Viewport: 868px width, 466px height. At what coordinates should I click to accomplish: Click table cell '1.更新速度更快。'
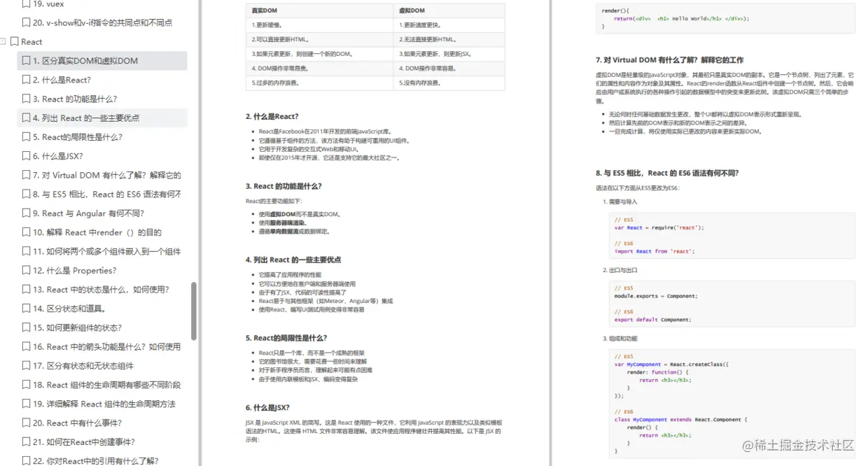(449, 25)
